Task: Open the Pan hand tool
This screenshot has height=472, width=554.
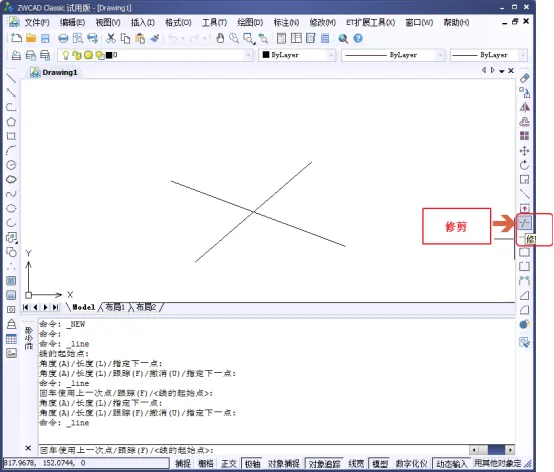Action: coord(220,38)
